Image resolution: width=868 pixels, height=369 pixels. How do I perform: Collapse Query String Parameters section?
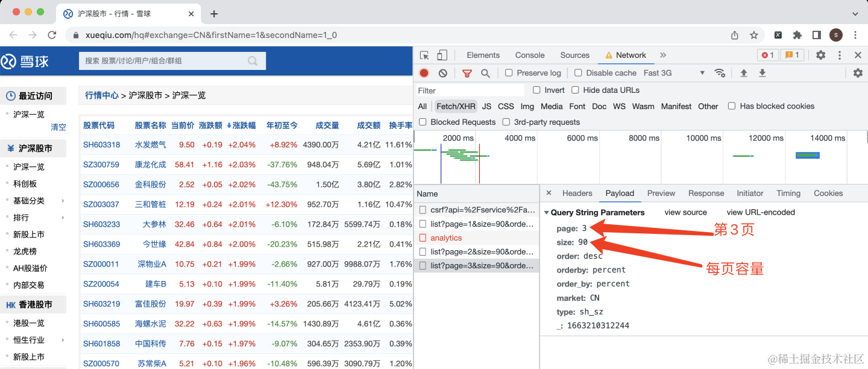pyautogui.click(x=546, y=213)
